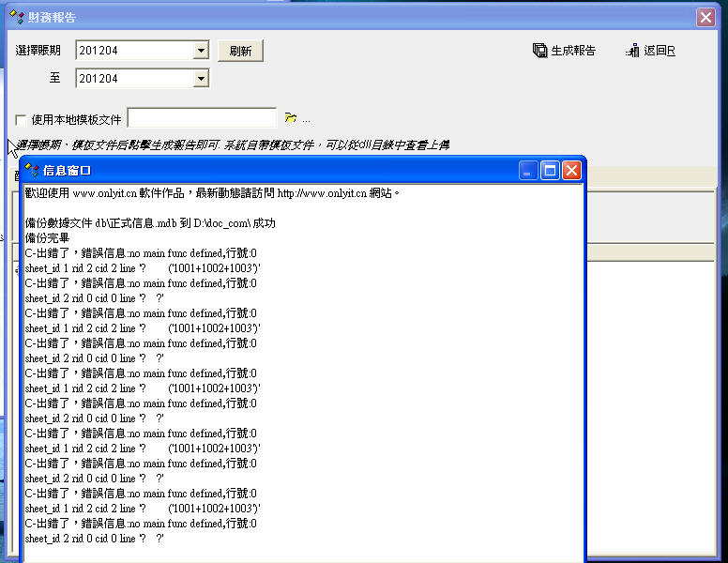Click the 財務報告 window title icon
This screenshot has width=728, height=563.
[15, 17]
